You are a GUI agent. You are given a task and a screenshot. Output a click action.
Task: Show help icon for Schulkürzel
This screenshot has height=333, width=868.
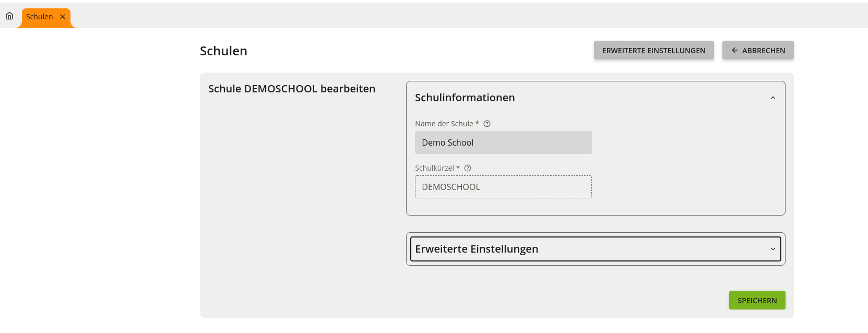click(x=468, y=168)
